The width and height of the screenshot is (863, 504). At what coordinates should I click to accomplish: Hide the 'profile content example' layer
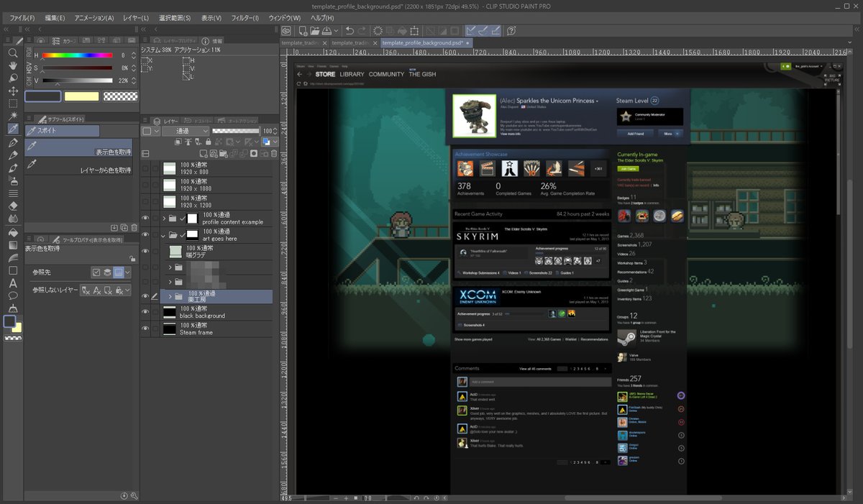click(146, 218)
